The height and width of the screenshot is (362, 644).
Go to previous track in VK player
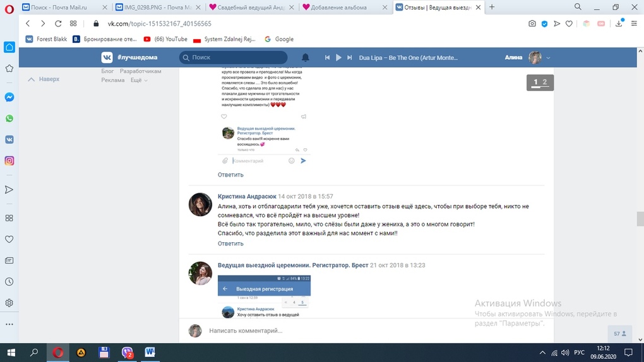[327, 57]
